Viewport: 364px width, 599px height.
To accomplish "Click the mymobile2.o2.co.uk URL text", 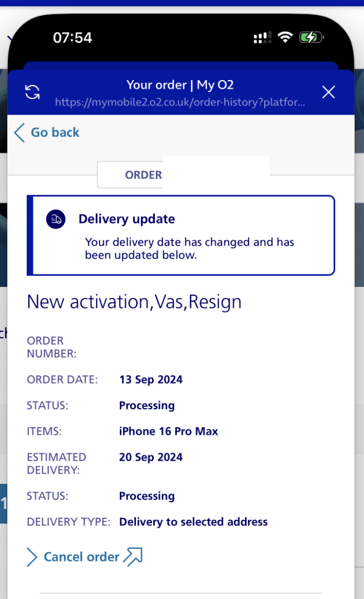I will click(180, 102).
